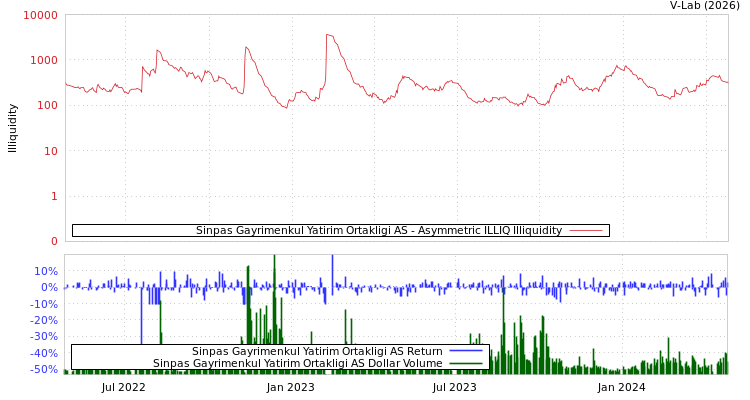Click the highest peak of the red illiquidity line
This screenshot has width=750, height=400.
click(327, 35)
